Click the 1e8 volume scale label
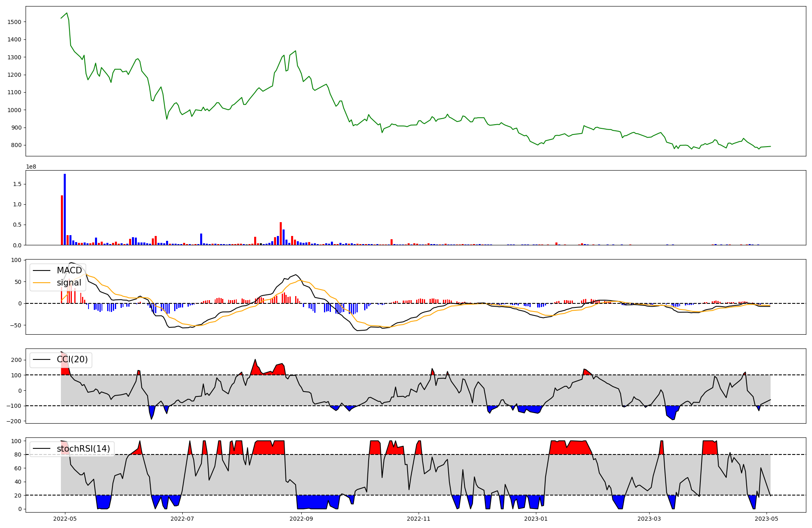Screen dimensions: 812x528 pyautogui.click(x=31, y=167)
